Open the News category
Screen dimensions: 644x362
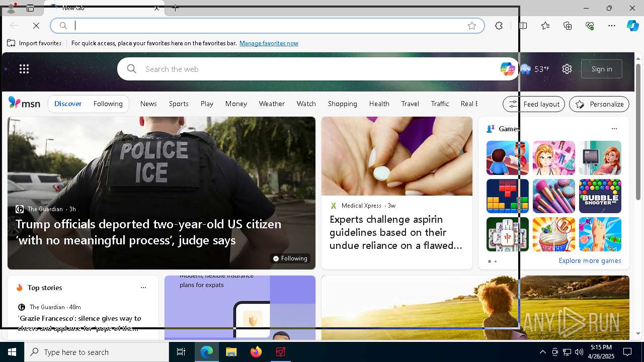pyautogui.click(x=148, y=104)
